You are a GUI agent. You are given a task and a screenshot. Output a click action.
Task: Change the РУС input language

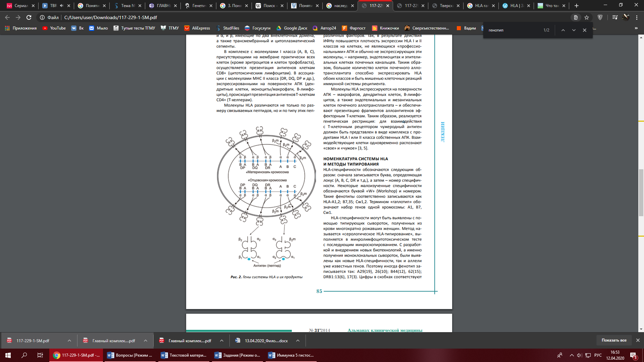point(598,355)
